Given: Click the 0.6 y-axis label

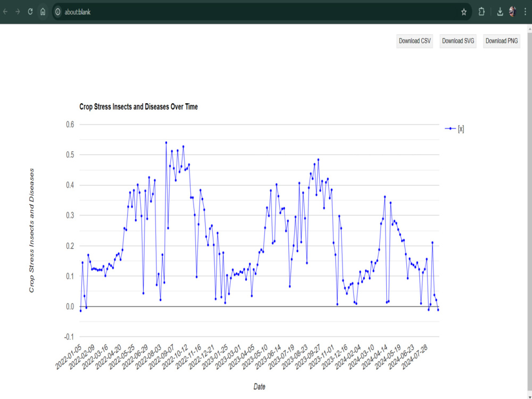Looking at the screenshot, I should (x=70, y=124).
